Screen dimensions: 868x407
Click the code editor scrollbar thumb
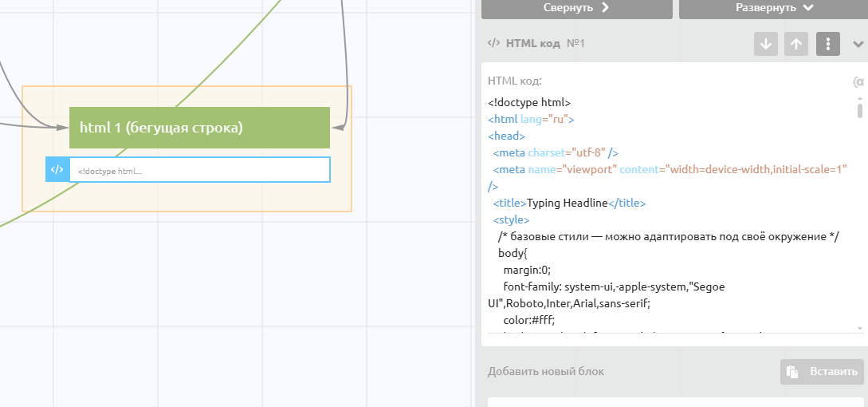(859, 110)
